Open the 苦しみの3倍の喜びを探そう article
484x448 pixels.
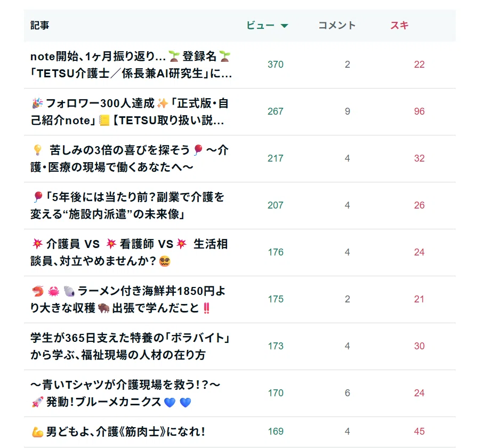point(130,159)
